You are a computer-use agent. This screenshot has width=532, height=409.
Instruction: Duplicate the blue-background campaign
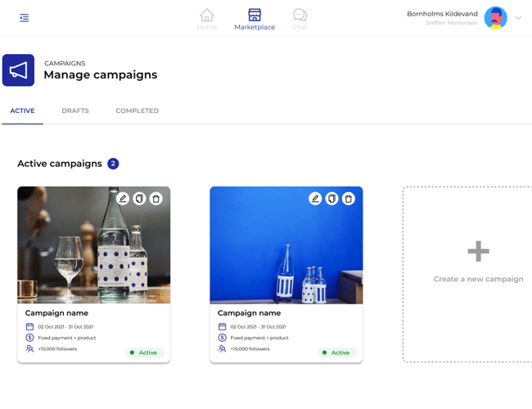point(331,199)
